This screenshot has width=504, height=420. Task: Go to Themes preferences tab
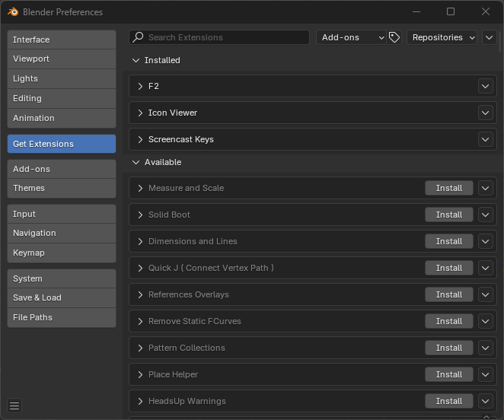tap(62, 188)
